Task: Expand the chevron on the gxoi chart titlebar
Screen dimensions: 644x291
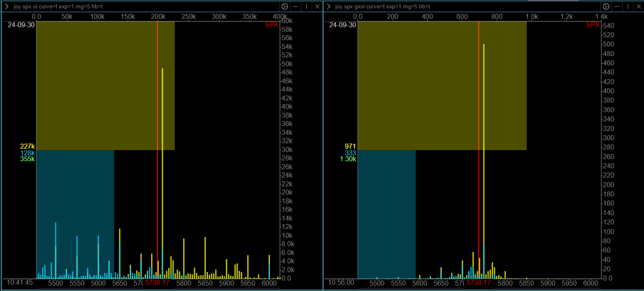Action: [x=329, y=6]
